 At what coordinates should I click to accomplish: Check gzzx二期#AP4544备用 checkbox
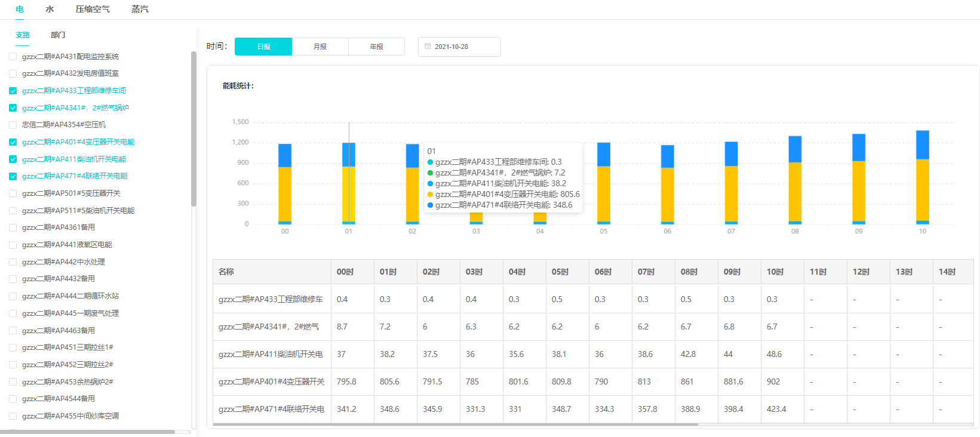point(13,399)
